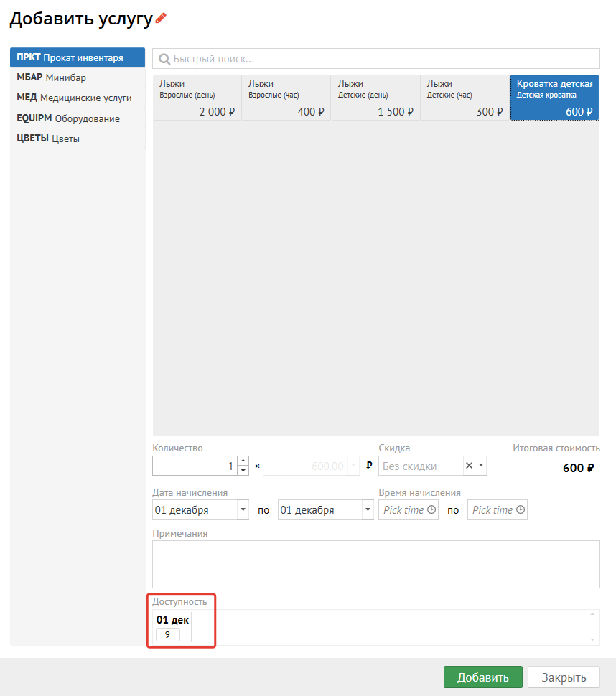Click the clock icon in the second Pick time field
The height and width of the screenshot is (696, 616).
click(521, 509)
